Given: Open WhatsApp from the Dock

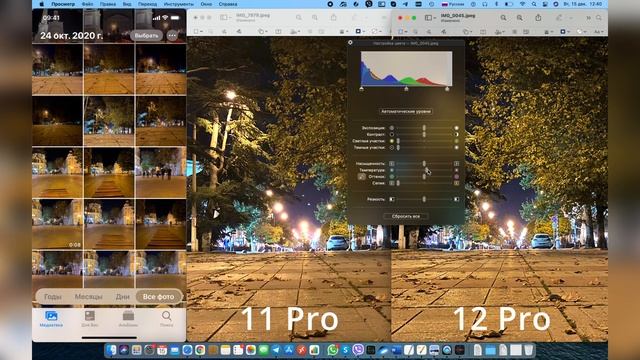Looking at the screenshot, I should 333,350.
